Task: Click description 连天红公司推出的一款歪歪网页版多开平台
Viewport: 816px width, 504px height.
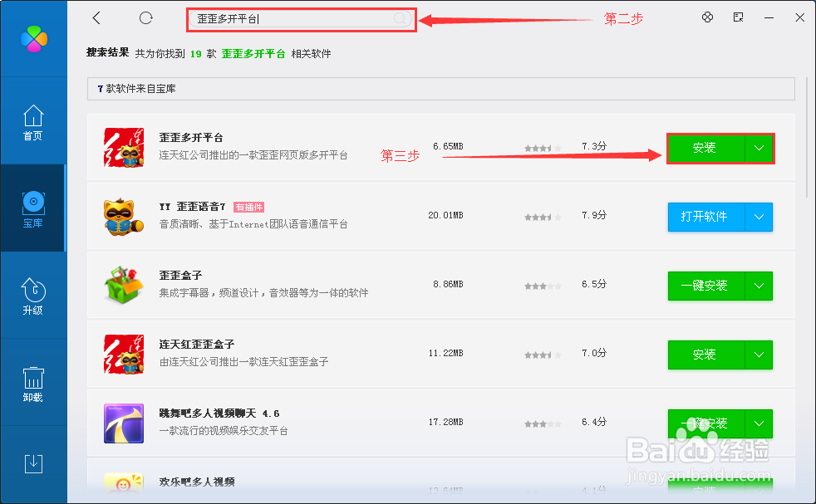Action: tap(253, 155)
